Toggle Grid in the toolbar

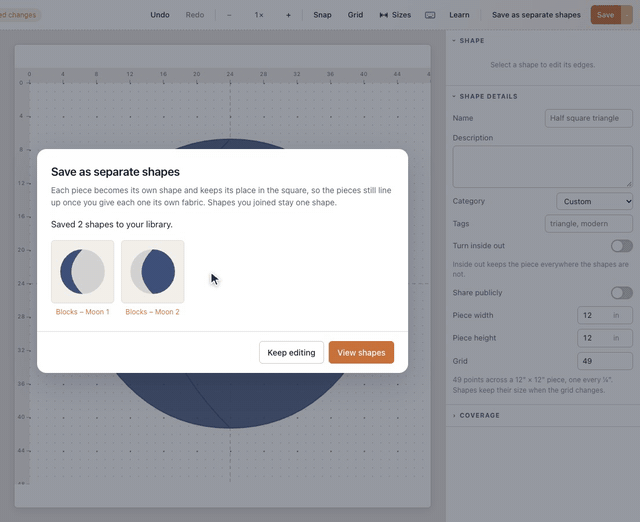coord(355,15)
